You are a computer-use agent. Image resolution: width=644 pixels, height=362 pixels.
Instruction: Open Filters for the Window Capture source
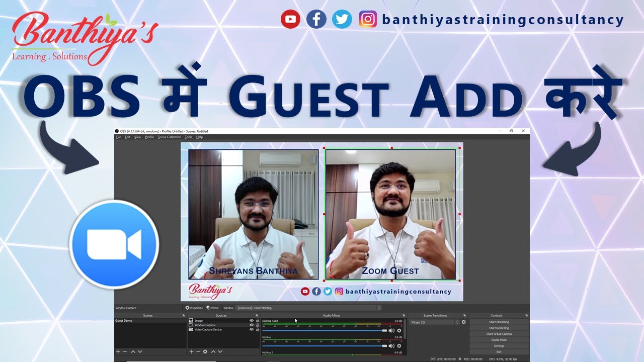212,308
